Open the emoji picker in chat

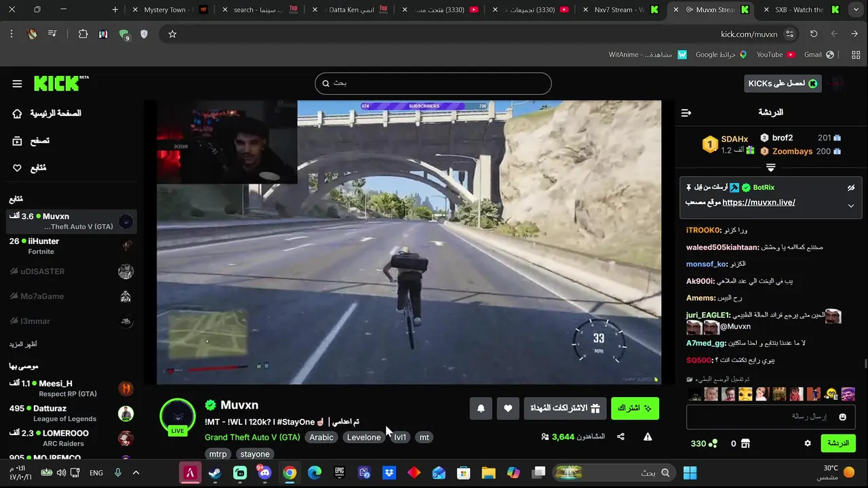click(x=843, y=417)
